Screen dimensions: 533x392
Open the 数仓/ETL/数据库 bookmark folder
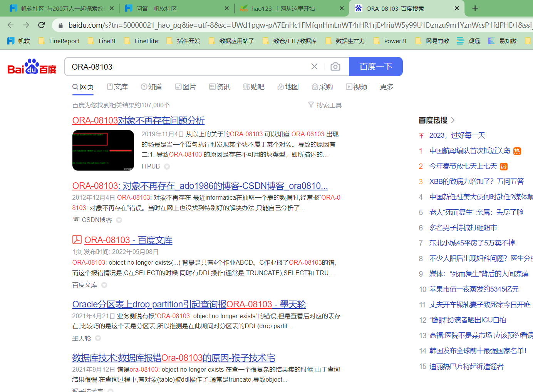click(x=290, y=41)
